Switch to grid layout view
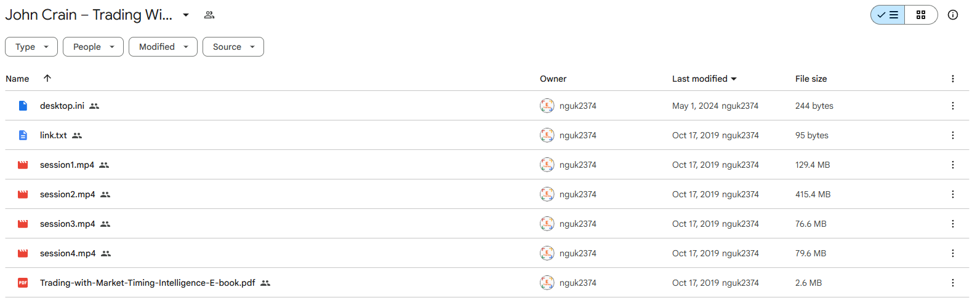Viewport: 980px width, 303px height. coord(921,15)
